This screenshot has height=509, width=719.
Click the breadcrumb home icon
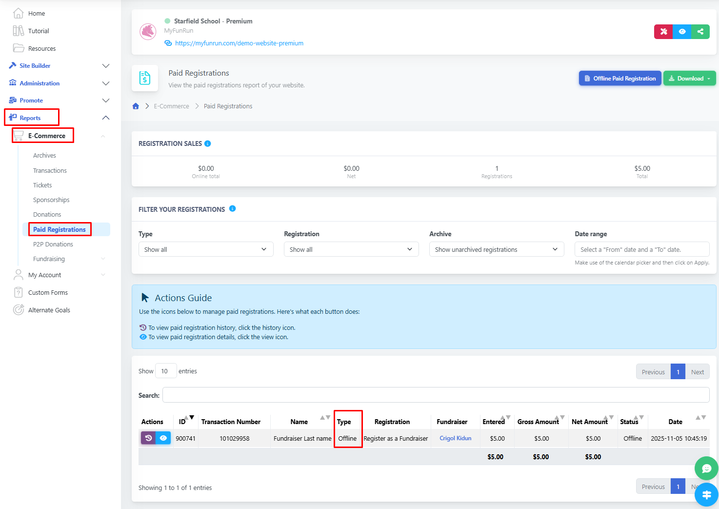[136, 106]
